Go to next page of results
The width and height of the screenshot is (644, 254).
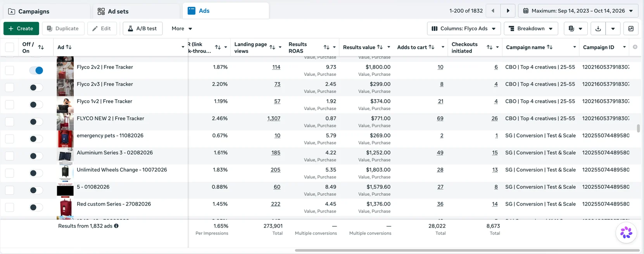coord(508,11)
